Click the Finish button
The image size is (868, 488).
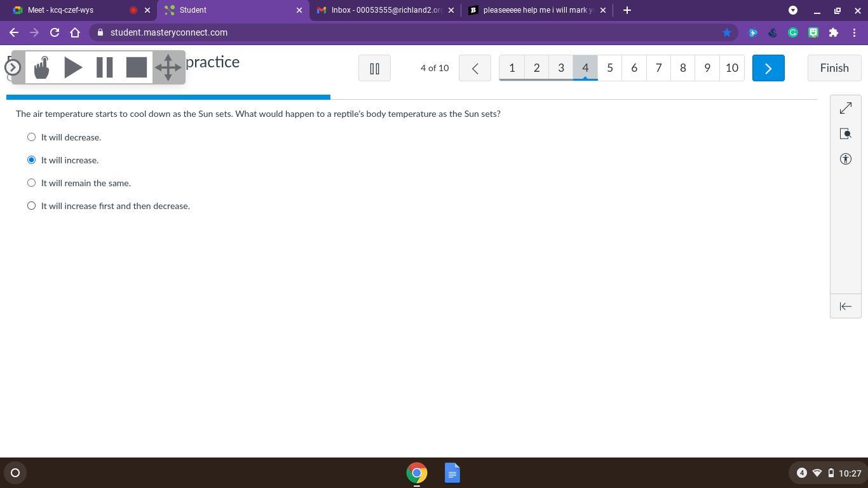click(834, 68)
